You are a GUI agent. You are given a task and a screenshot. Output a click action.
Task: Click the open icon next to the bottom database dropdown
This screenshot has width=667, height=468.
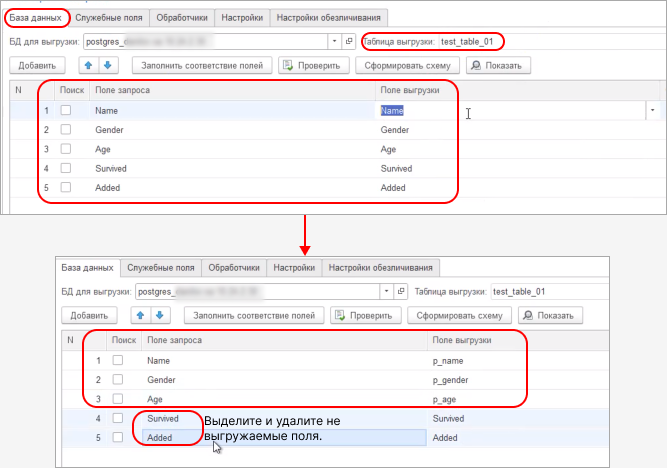click(401, 291)
